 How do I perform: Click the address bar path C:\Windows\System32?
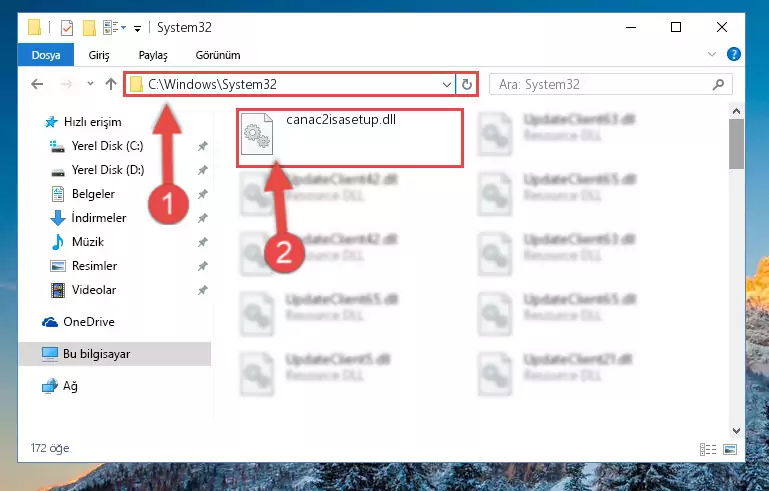coord(212,84)
